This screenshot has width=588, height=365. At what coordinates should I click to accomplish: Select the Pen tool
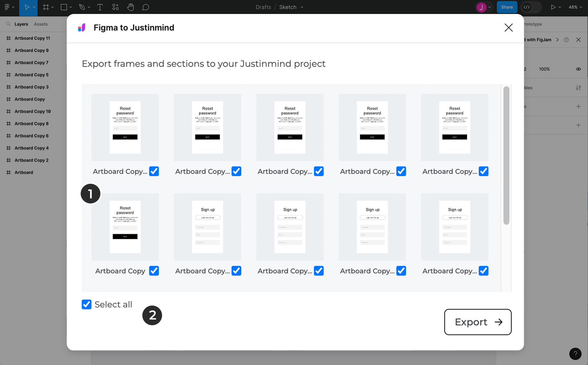[82, 7]
